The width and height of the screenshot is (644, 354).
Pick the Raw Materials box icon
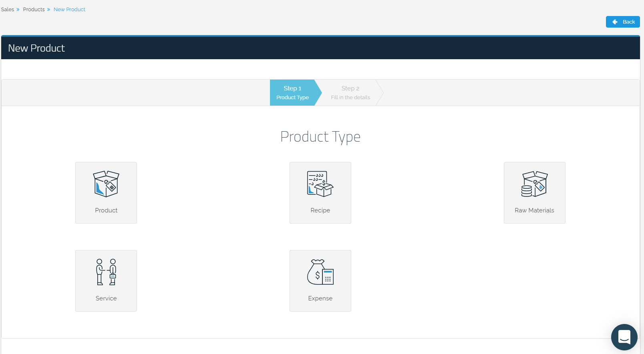point(534,184)
